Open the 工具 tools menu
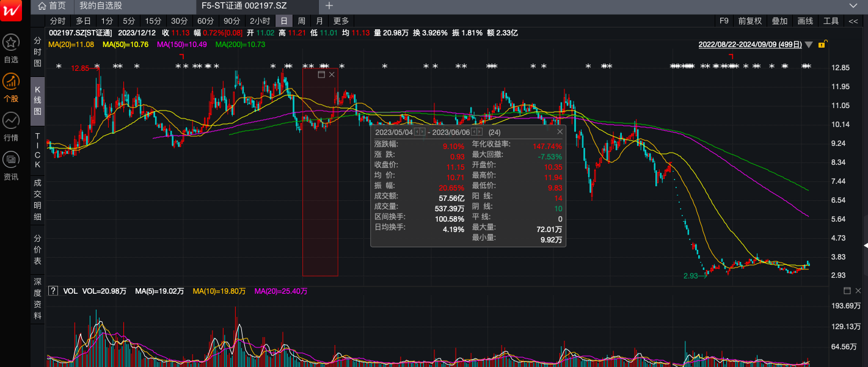 click(831, 21)
